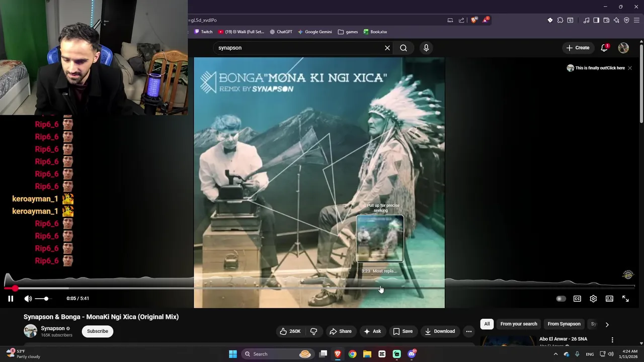Open the YouTube account avatar menu
The width and height of the screenshot is (644, 362).
tap(623, 48)
